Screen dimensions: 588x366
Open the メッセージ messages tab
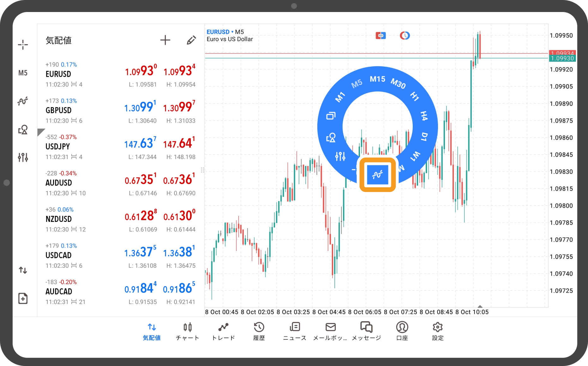pos(366,332)
